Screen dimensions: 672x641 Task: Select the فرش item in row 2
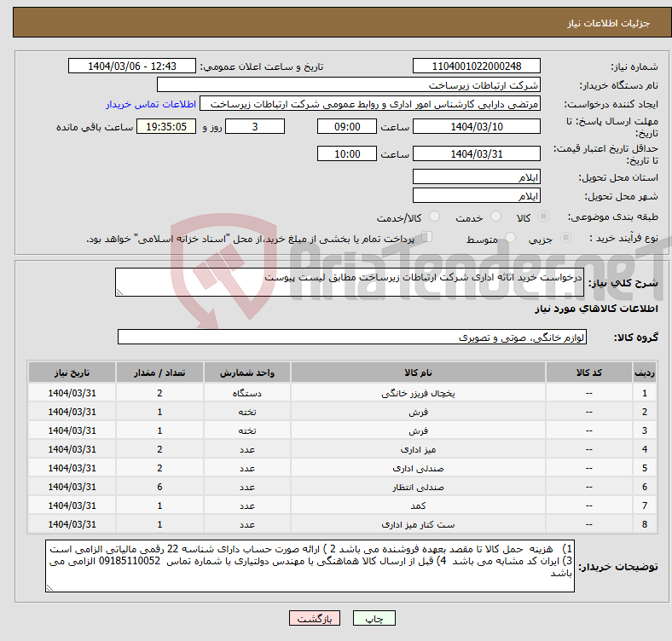click(418, 412)
